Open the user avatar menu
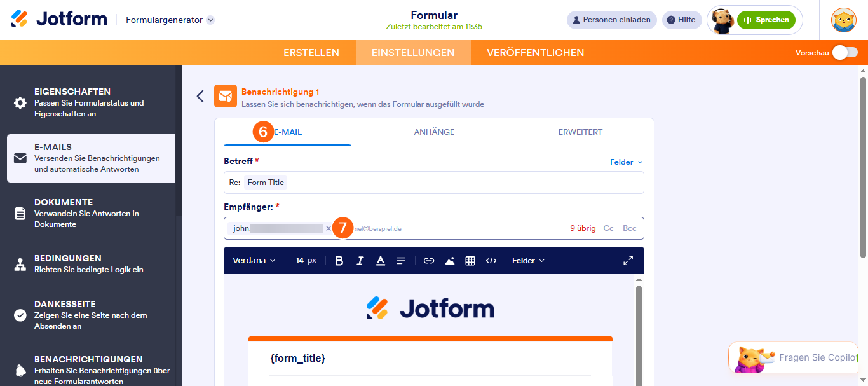 (x=843, y=20)
